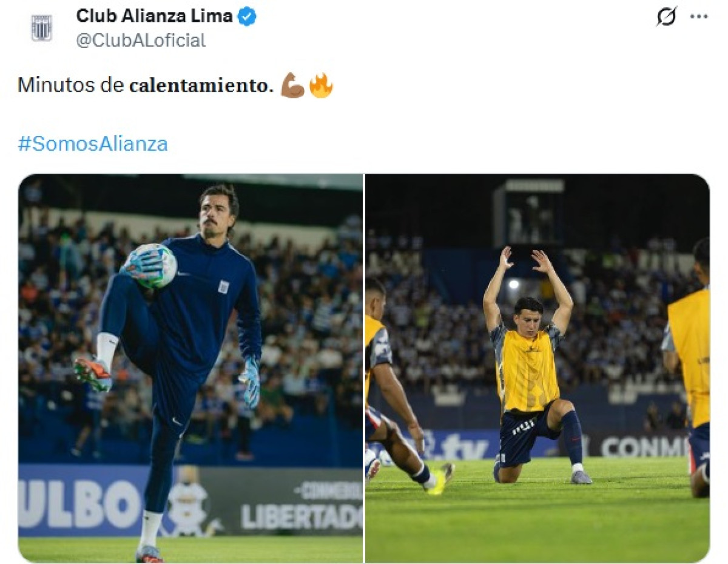Click the Club Alianza Lima display name
Image resolution: width=728 pixels, height=564 pixels.
pos(155,16)
